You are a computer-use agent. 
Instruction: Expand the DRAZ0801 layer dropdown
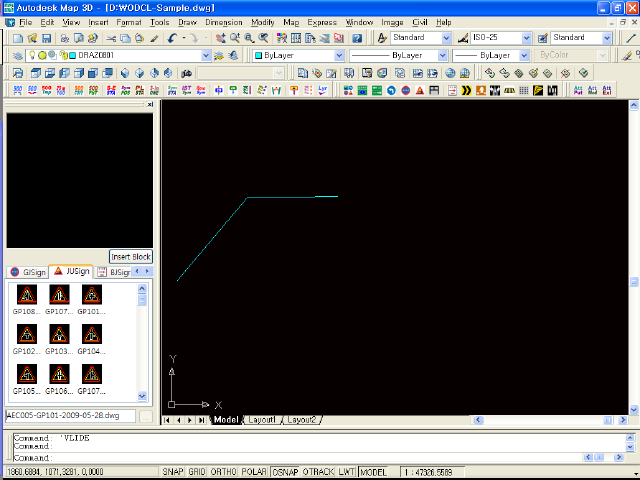(206, 56)
